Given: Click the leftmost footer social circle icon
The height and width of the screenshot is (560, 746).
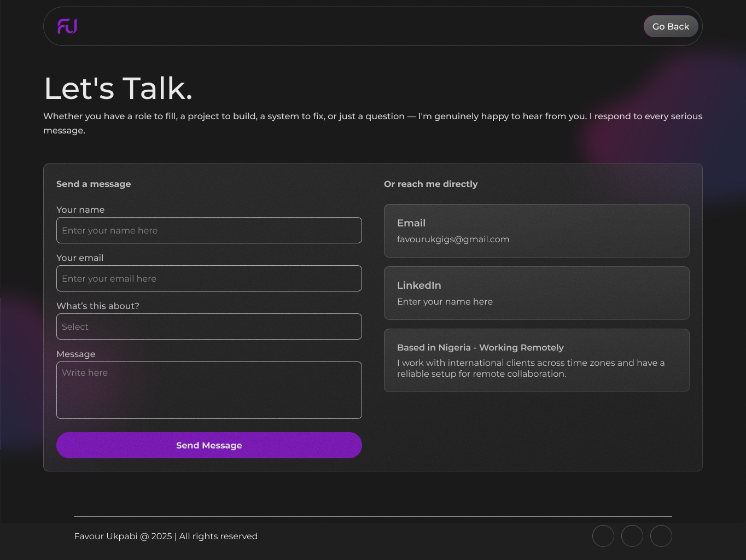Looking at the screenshot, I should pos(603,536).
